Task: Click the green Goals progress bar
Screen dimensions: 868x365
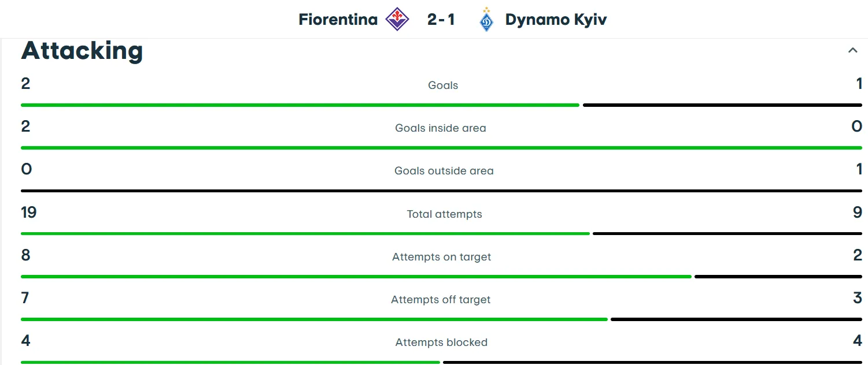Action: pos(300,105)
